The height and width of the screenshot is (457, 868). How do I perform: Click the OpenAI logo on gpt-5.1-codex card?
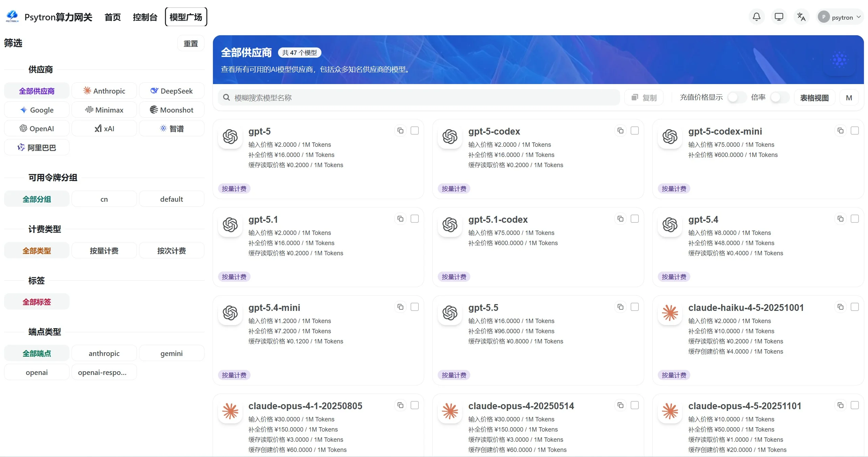(450, 225)
